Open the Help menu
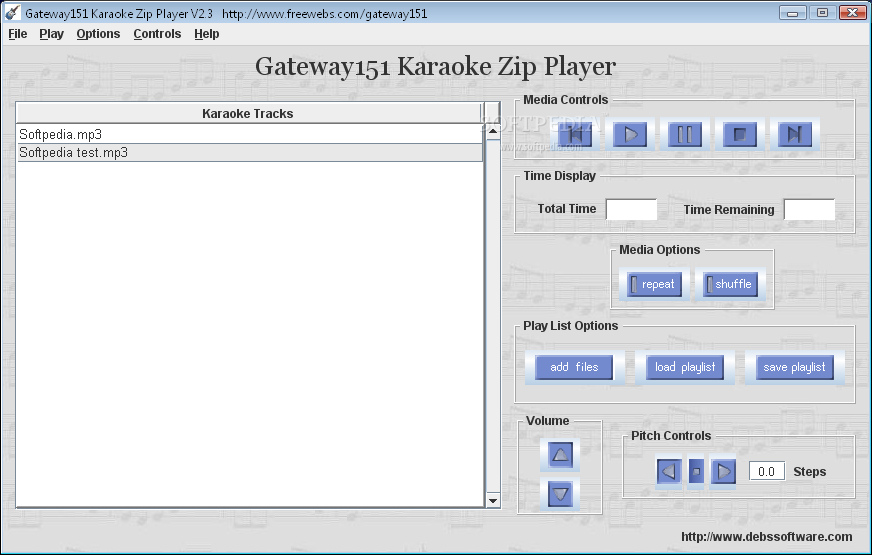Viewport: 872px width, 555px height. [207, 34]
